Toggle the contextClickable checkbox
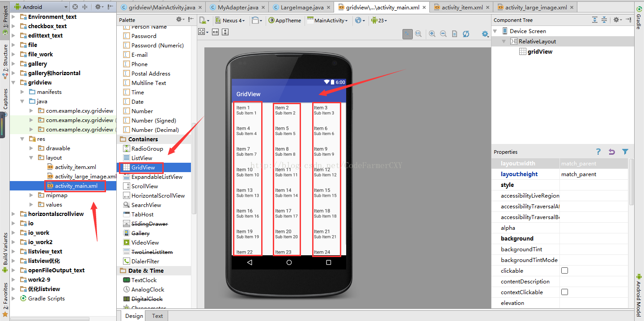The image size is (644, 321). click(564, 292)
